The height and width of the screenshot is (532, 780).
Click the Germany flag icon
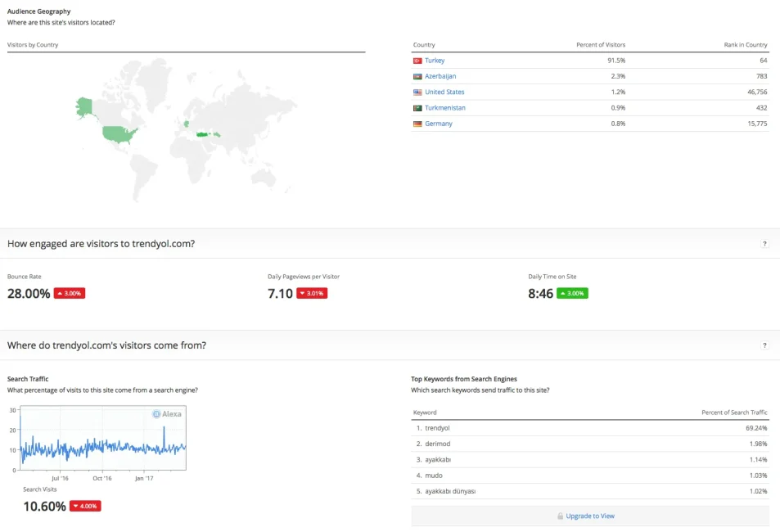click(417, 124)
